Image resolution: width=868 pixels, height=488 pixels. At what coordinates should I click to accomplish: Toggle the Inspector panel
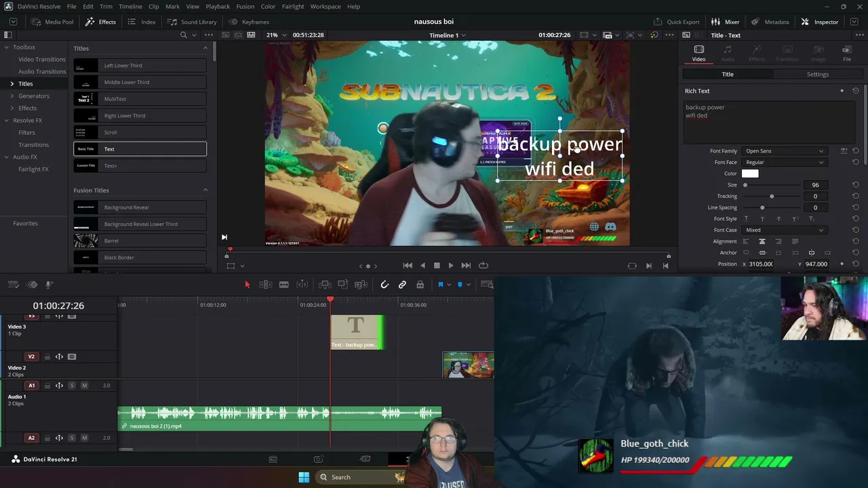tap(819, 22)
